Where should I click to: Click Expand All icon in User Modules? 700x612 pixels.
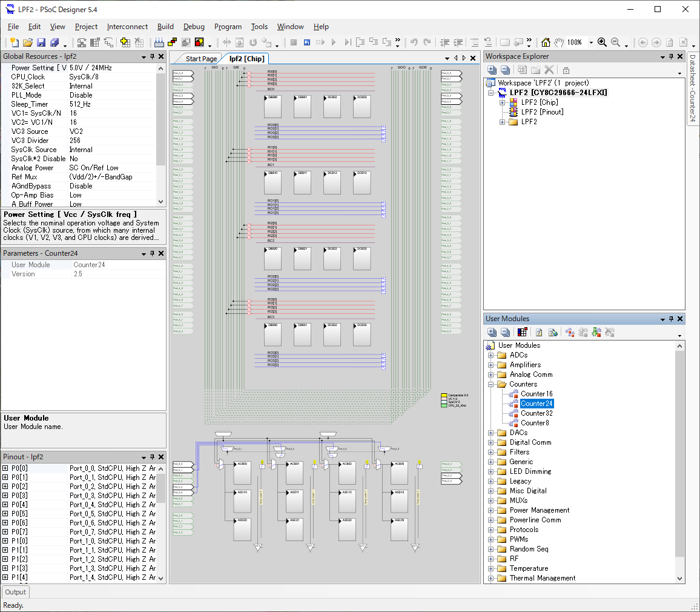coord(492,332)
